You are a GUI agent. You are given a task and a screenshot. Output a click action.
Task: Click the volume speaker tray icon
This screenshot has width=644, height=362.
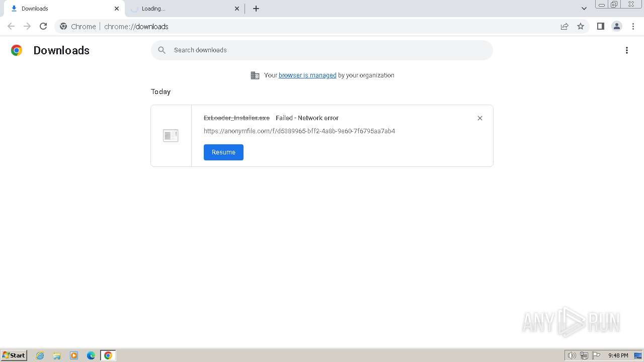point(572,355)
